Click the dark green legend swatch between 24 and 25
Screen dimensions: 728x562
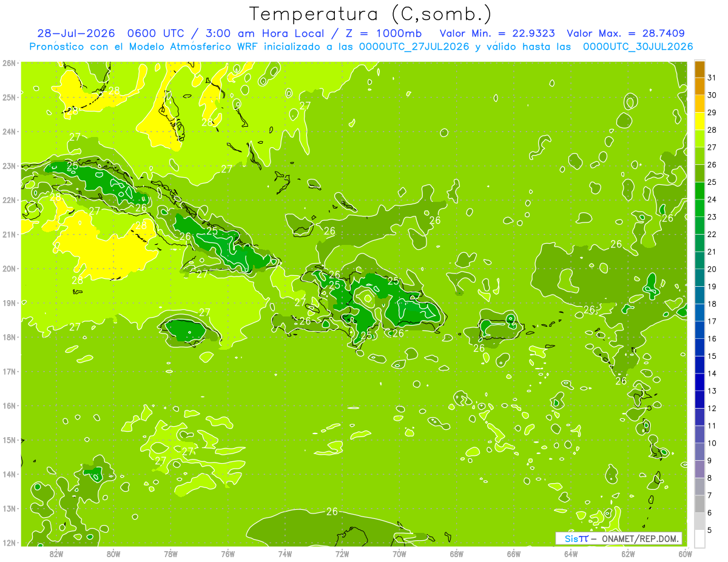pyautogui.click(x=699, y=191)
